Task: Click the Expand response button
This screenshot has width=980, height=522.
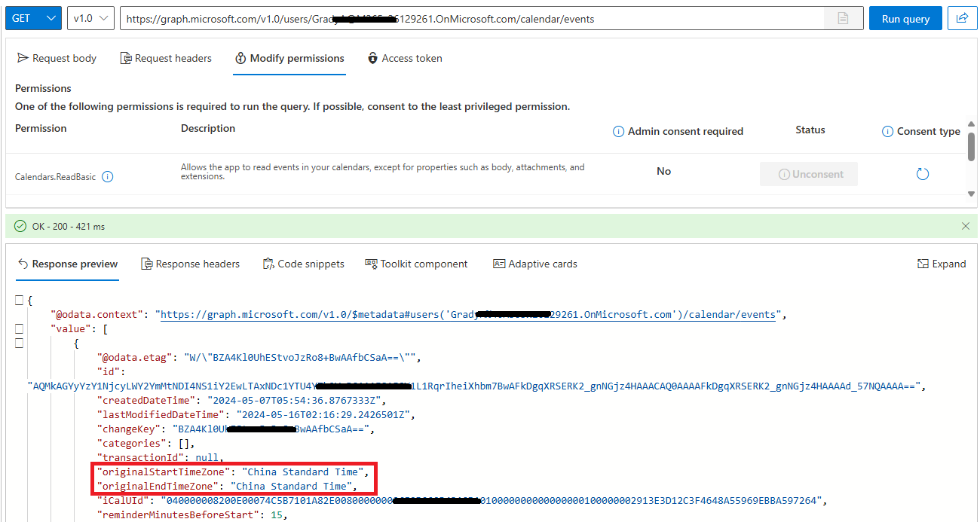Action: click(942, 264)
